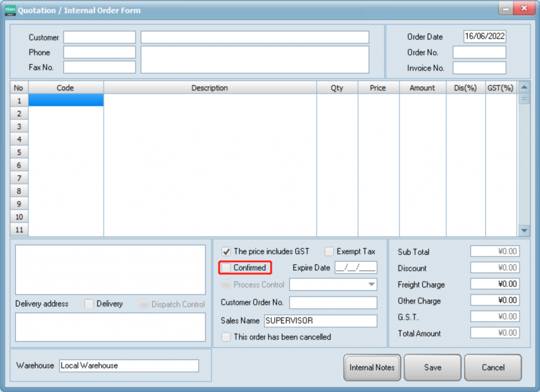
Task: Click the Customer Order No. field
Action: point(333,302)
